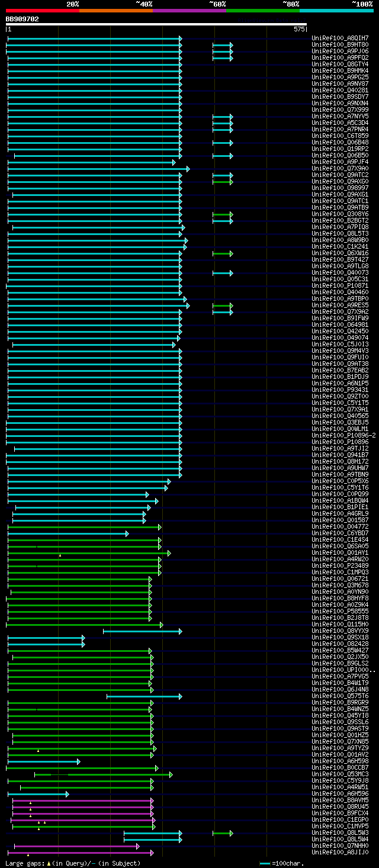The image size is (379, 868).
Task: Click the green ~80% identity legend segment
Action: coord(262,11)
